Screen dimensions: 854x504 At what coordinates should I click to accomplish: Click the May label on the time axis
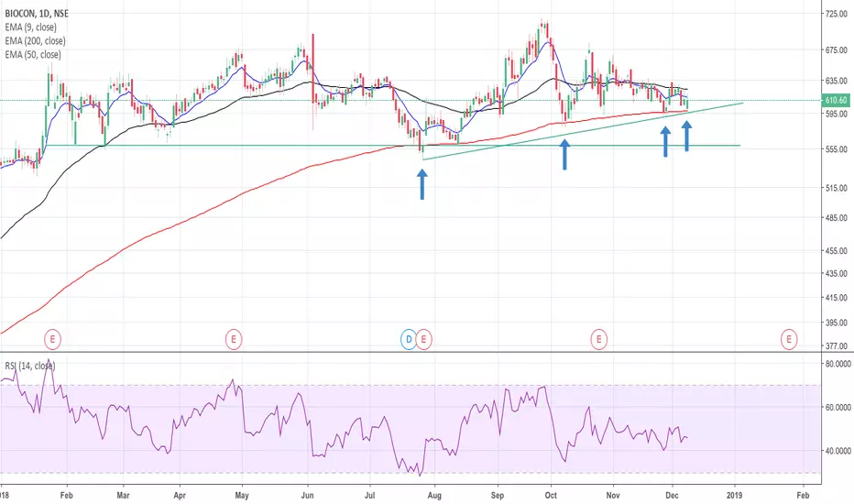click(242, 495)
